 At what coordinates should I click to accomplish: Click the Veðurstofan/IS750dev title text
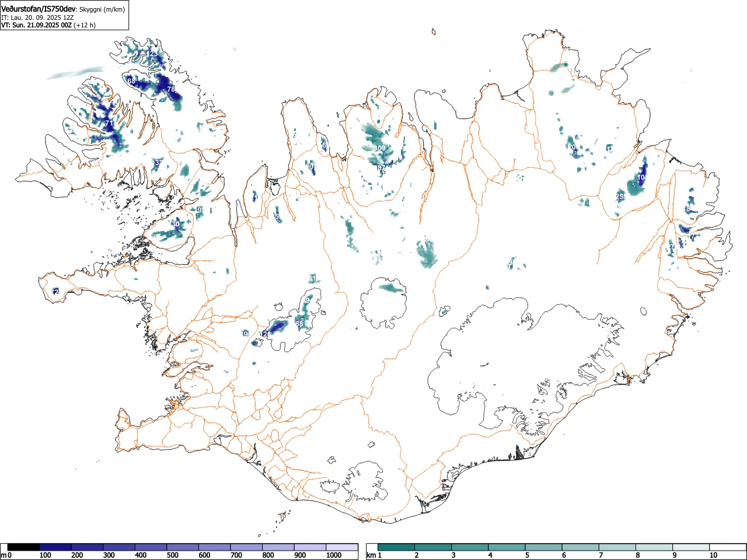pyautogui.click(x=39, y=9)
